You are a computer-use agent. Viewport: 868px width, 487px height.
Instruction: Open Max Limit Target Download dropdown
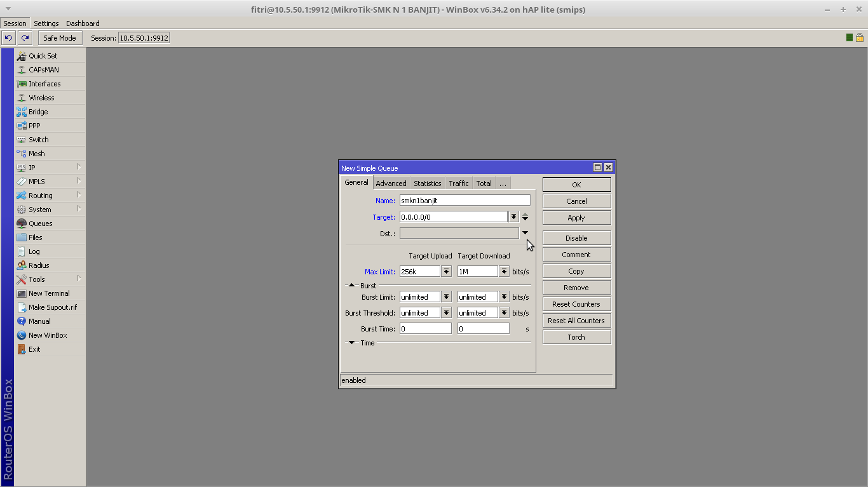click(x=504, y=272)
